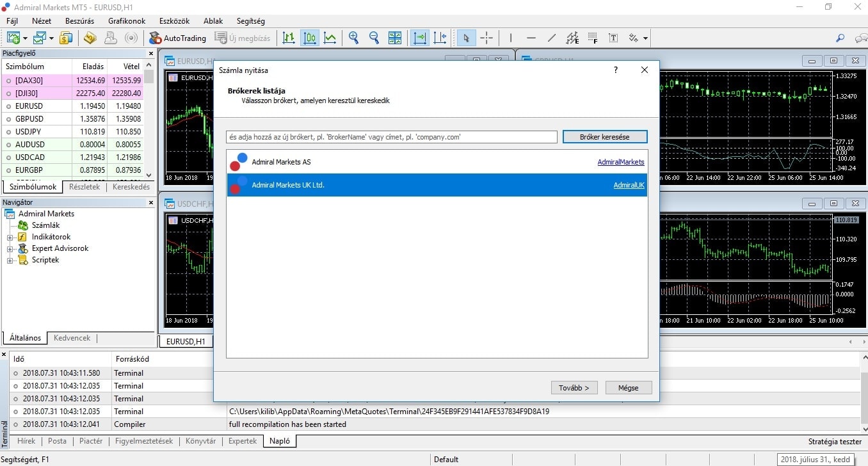Focus the broker search input field
Screen dimensions: 868x466
[x=392, y=137]
